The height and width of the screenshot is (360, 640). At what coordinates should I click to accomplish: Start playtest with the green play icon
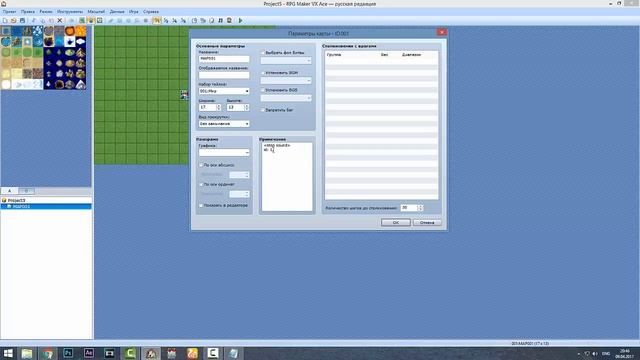(240, 20)
